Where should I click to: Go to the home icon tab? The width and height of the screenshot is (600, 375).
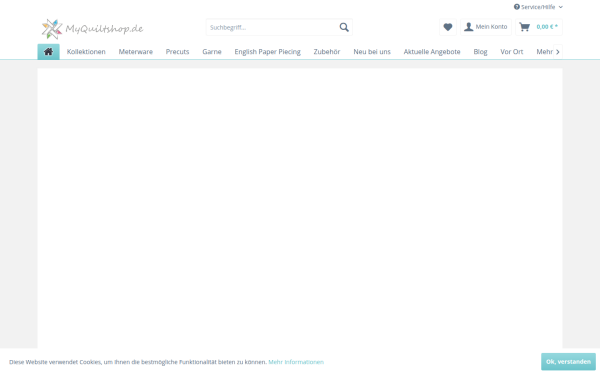click(49, 52)
